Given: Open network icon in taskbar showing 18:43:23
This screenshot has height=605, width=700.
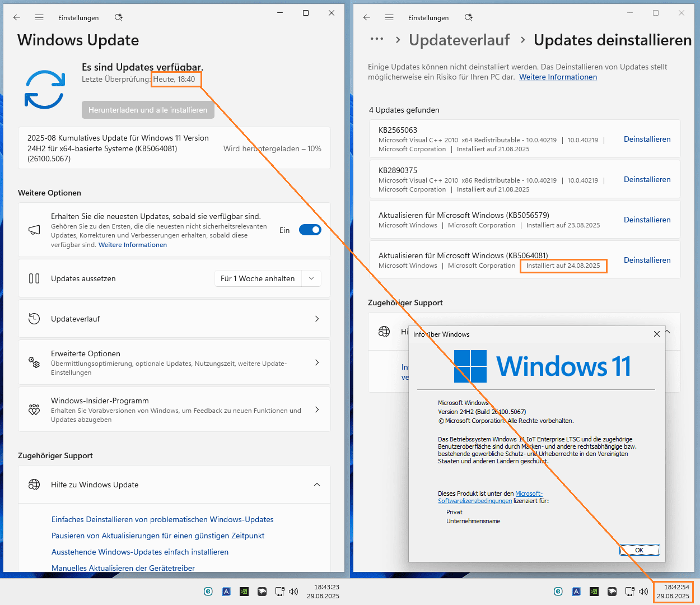Looking at the screenshot, I should (x=279, y=591).
